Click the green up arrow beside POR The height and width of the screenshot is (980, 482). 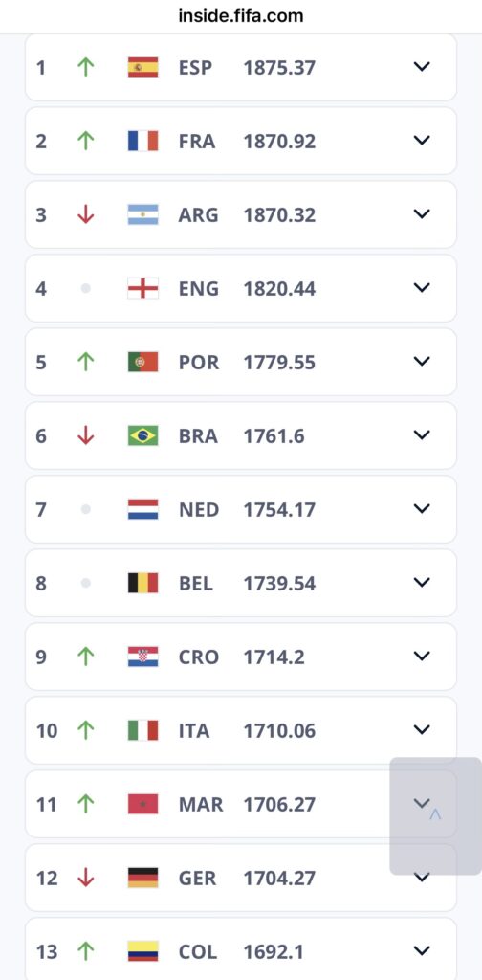85,362
